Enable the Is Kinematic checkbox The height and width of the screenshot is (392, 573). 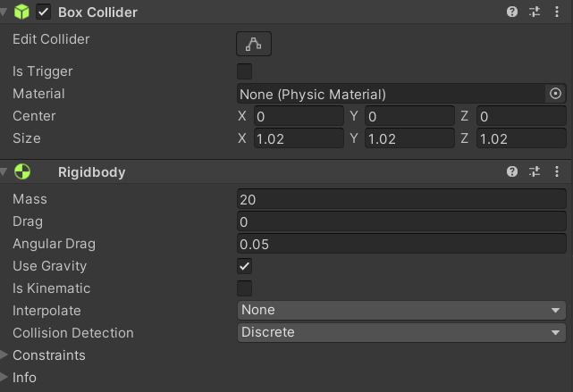[x=244, y=288]
